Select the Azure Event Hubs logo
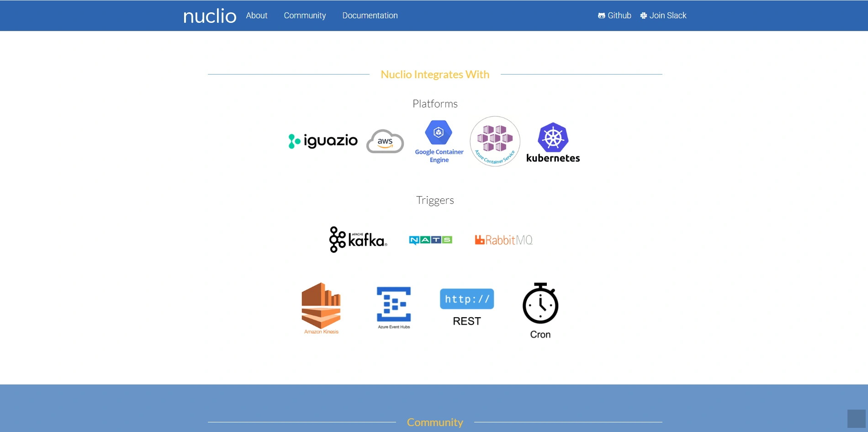 coord(394,308)
